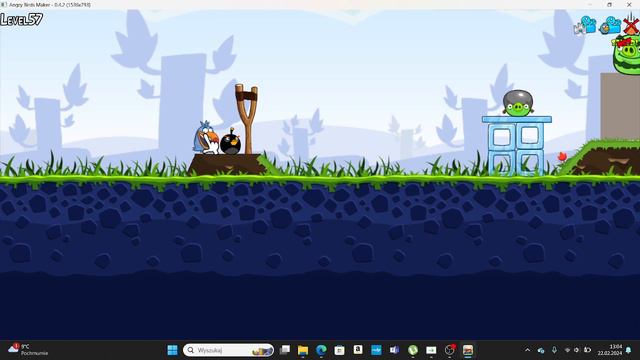
Task: Click the gray stone block under the big pig
Action: click(620, 107)
